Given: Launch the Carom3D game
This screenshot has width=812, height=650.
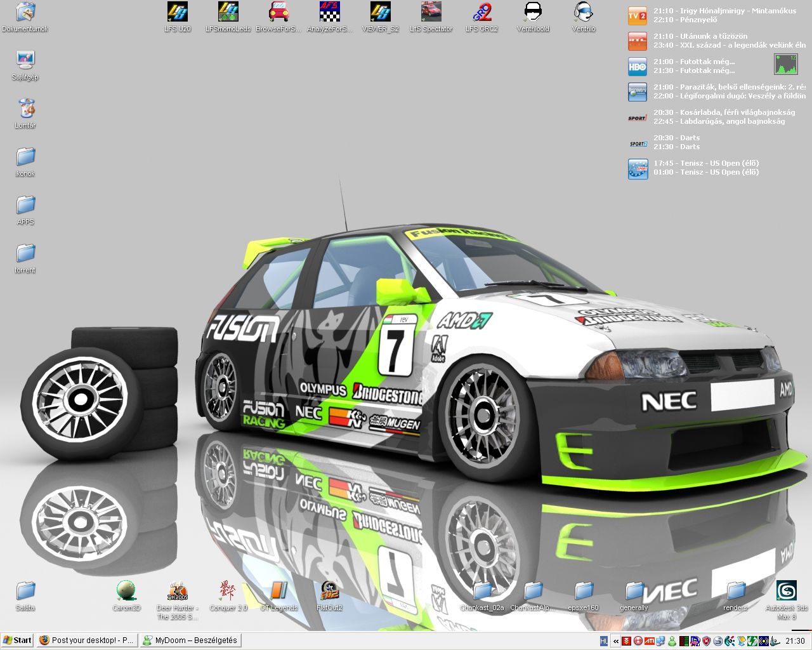Looking at the screenshot, I should (127, 596).
